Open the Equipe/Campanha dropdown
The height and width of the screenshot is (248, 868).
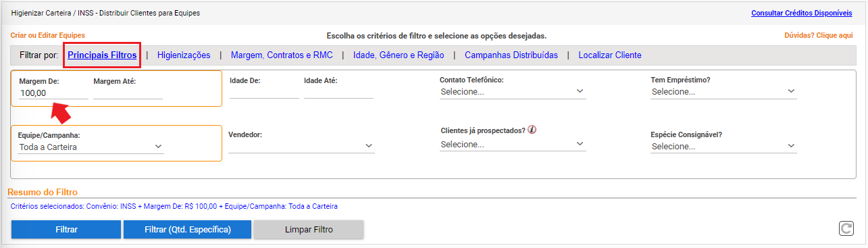coord(91,146)
